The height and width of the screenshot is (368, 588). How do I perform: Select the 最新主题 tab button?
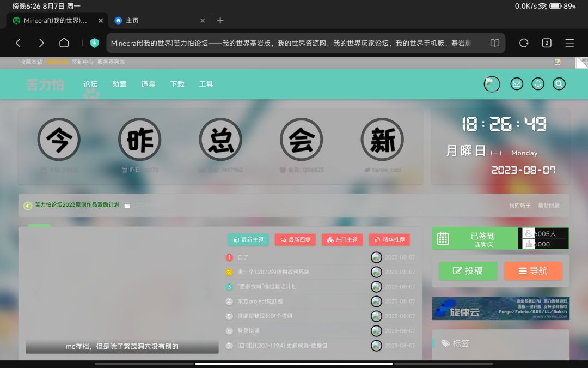pyautogui.click(x=248, y=239)
